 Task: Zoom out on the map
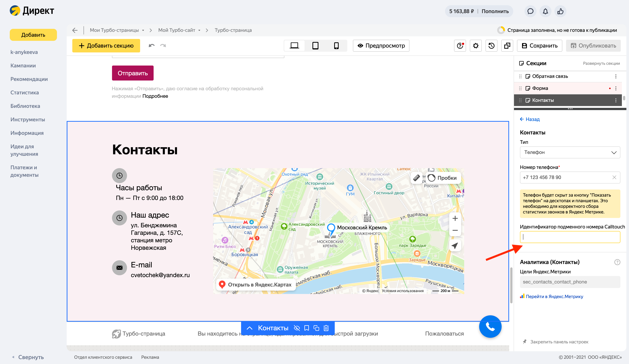[455, 230]
